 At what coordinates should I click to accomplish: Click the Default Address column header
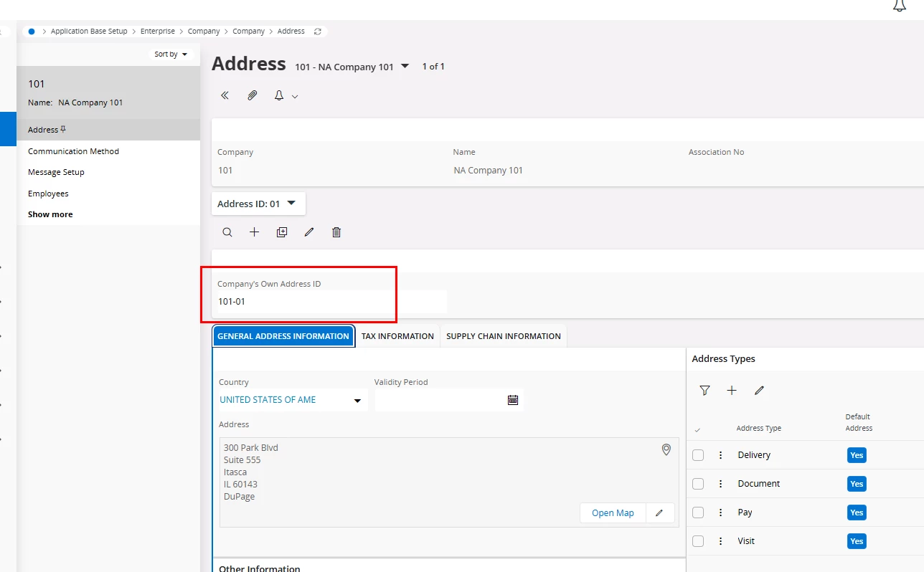tap(859, 422)
